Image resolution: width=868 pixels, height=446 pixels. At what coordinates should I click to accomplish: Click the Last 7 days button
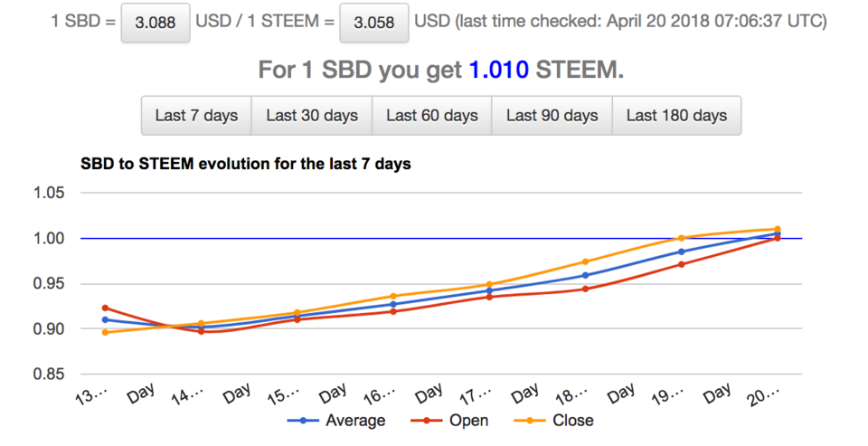196,116
